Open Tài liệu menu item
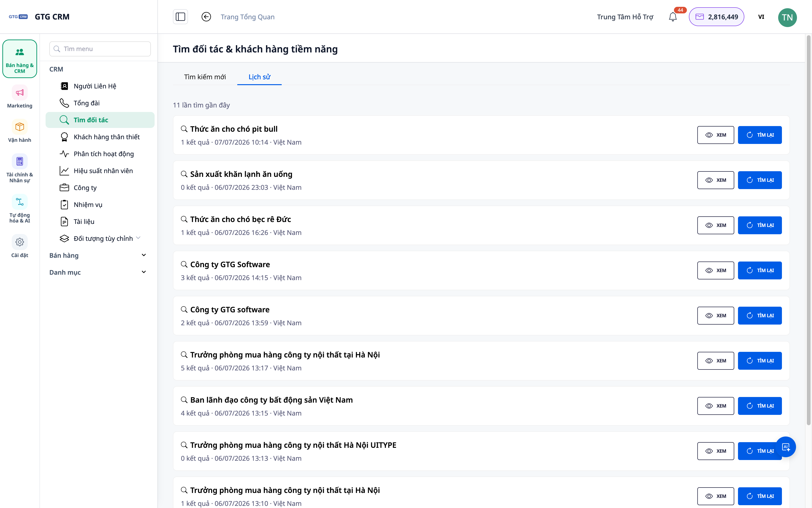The height and width of the screenshot is (508, 812). (100, 221)
